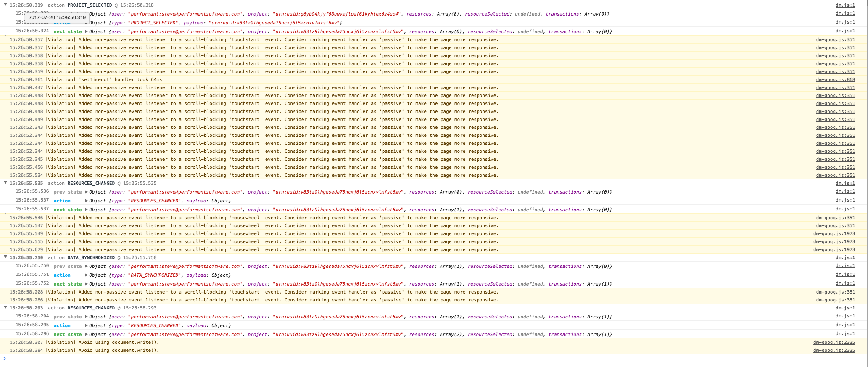This screenshot has height=367, width=868.
Task: Open dm.js:1 link on 15:26:55.752 next state row
Action: (845, 283)
